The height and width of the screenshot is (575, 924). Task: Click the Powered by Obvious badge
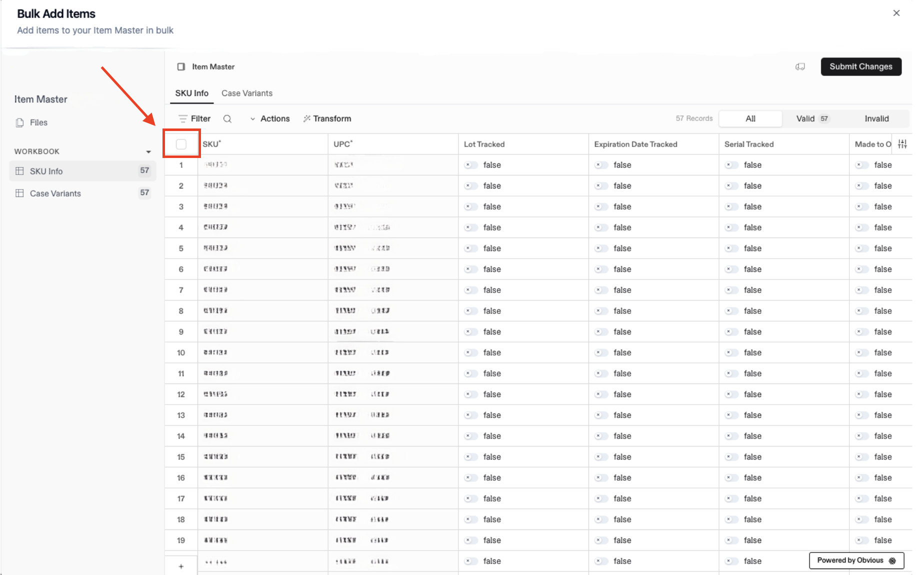pyautogui.click(x=856, y=560)
